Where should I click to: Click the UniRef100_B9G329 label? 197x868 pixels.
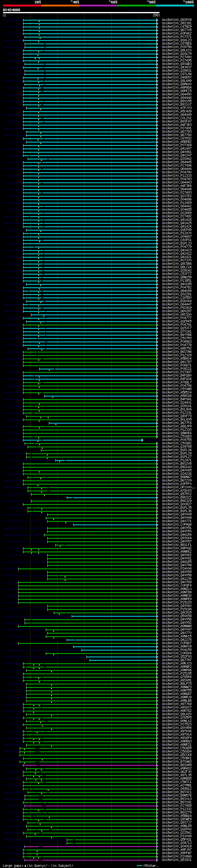(x=177, y=501)
